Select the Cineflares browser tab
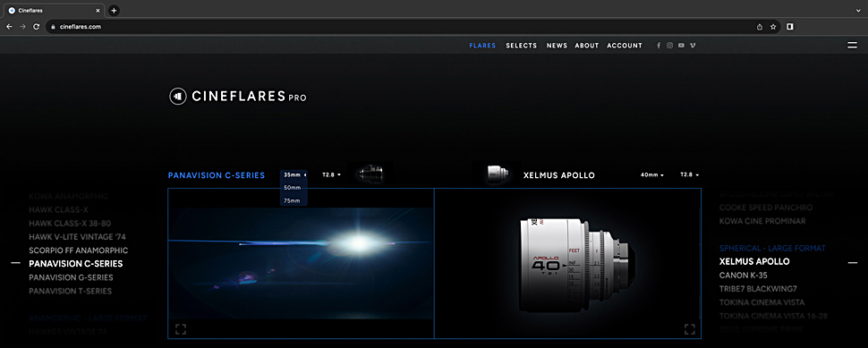This screenshot has height=348, width=868. (x=53, y=11)
